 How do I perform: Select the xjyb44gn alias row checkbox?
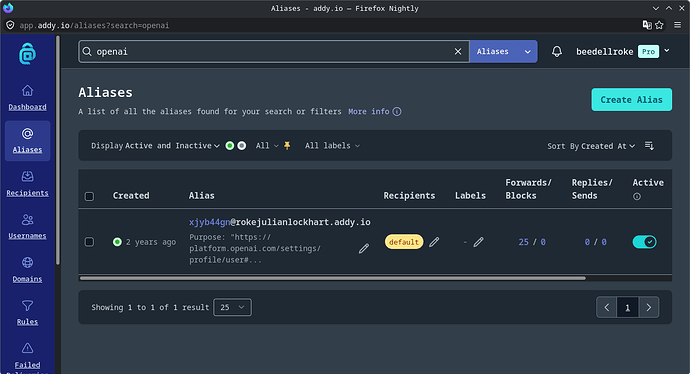89,242
